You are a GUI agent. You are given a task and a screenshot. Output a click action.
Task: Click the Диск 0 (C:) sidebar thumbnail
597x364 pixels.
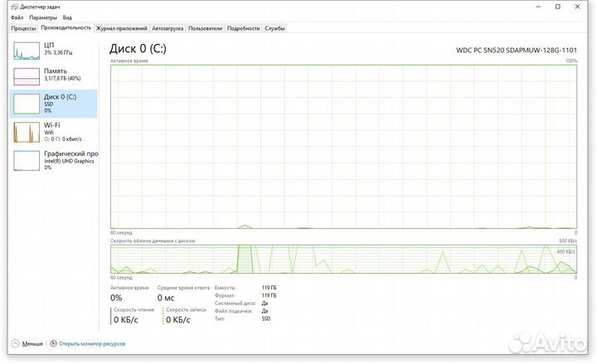tap(27, 103)
